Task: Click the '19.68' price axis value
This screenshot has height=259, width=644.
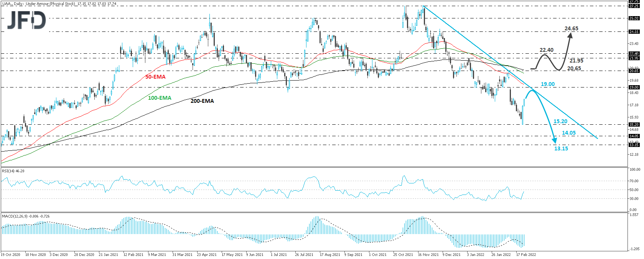Action: pos(634,81)
